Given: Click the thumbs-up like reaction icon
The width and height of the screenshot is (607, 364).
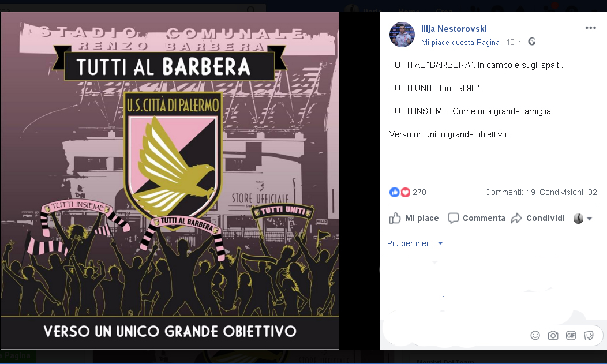Looking at the screenshot, I should (395, 192).
